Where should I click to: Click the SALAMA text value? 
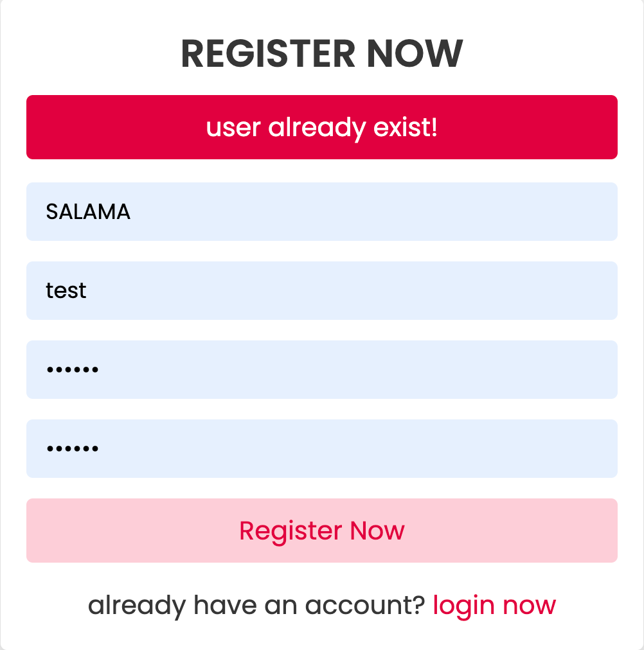[88, 211]
